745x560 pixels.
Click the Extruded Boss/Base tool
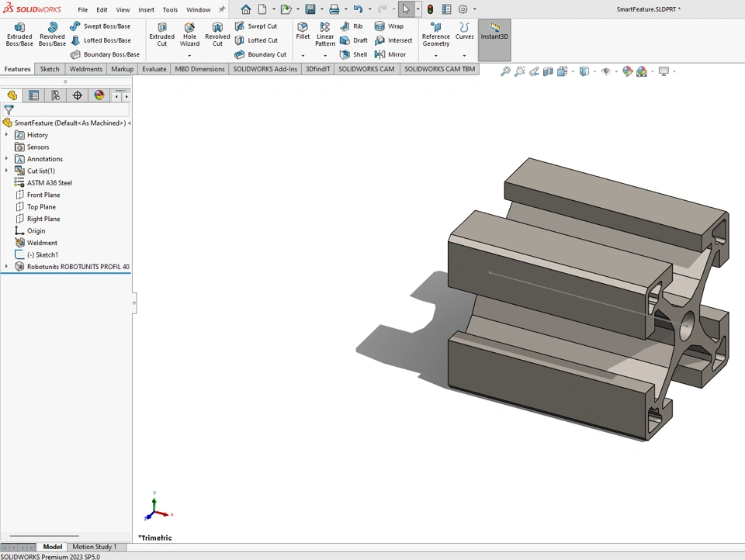[19, 34]
